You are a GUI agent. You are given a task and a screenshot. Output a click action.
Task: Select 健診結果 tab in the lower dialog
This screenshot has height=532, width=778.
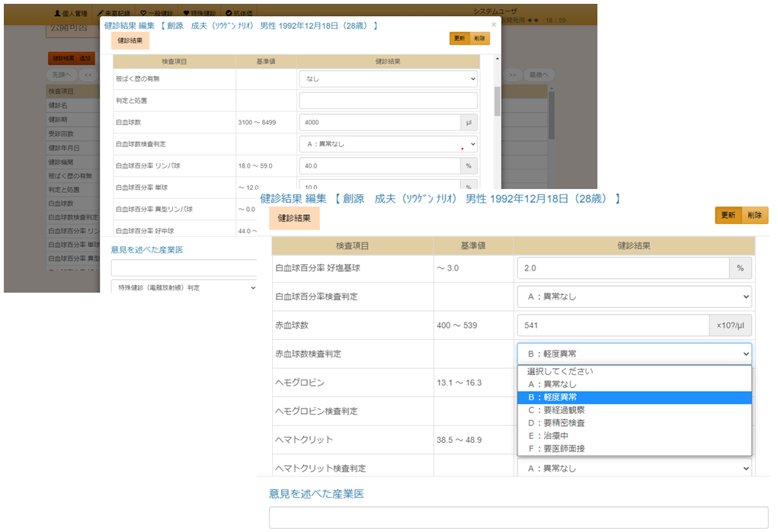294,218
